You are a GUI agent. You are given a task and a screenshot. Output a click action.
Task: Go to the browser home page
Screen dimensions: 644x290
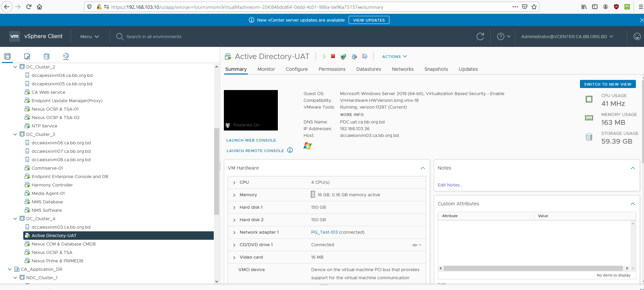coord(39,7)
